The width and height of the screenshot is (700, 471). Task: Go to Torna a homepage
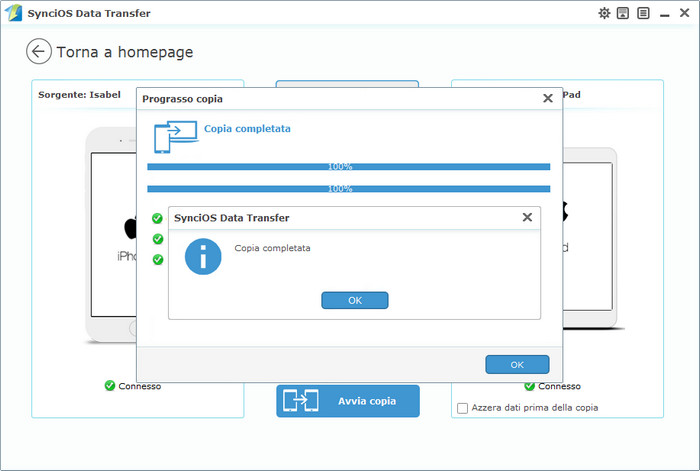(x=125, y=52)
